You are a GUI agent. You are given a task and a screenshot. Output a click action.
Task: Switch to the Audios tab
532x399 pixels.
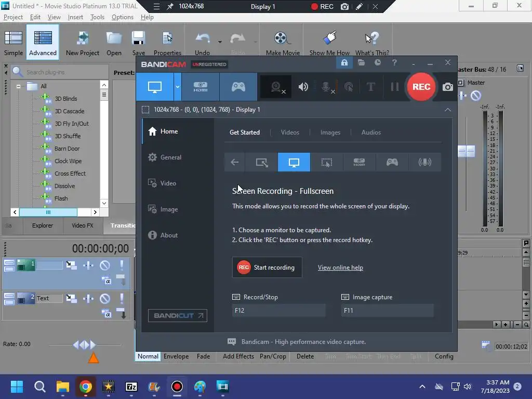(371, 132)
